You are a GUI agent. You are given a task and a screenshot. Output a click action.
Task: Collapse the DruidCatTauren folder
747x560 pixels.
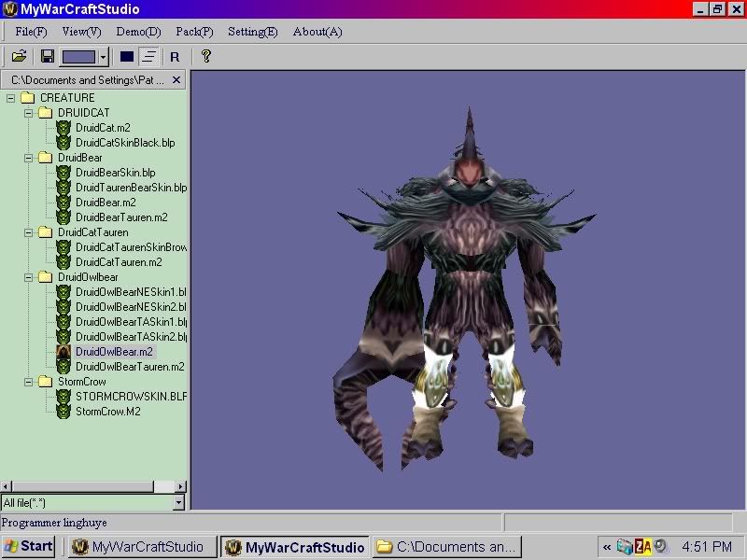coord(29,232)
